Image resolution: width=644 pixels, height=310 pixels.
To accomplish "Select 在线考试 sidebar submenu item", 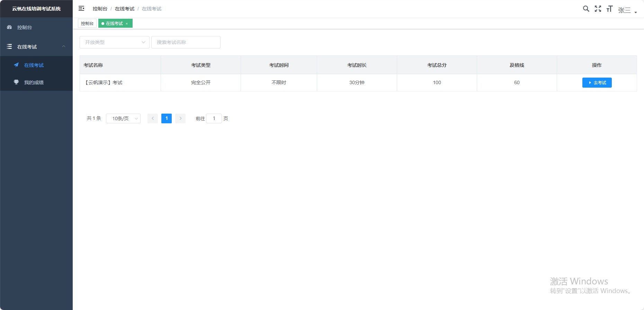I will (x=36, y=65).
